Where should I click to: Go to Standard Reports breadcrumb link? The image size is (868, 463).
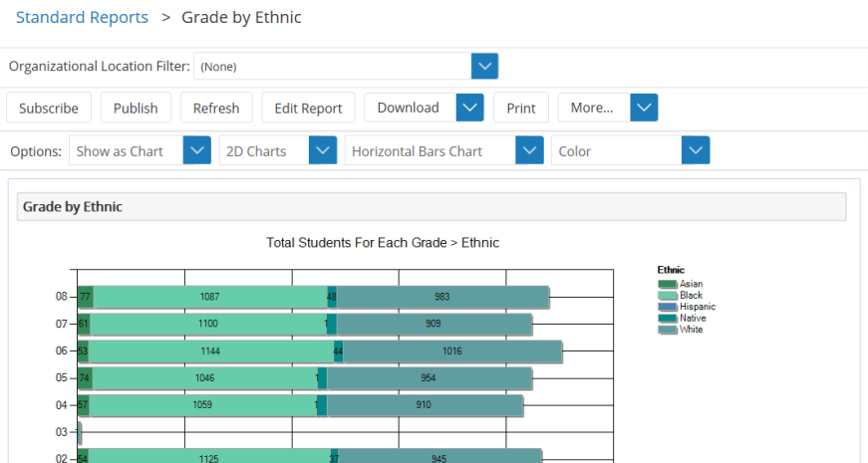click(82, 17)
